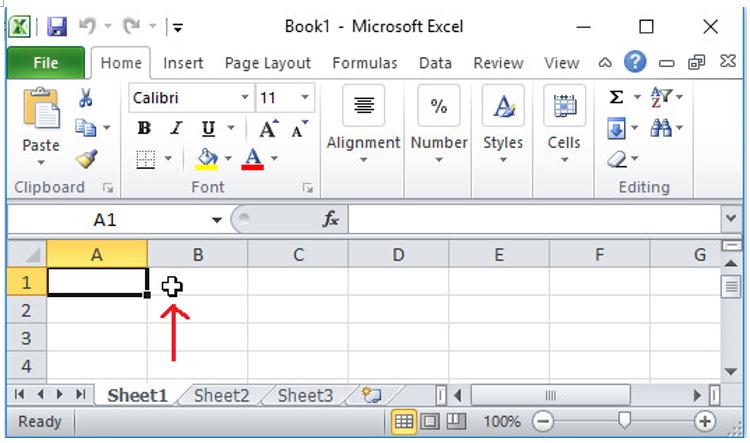Click the zoom slider handle

pos(624,421)
